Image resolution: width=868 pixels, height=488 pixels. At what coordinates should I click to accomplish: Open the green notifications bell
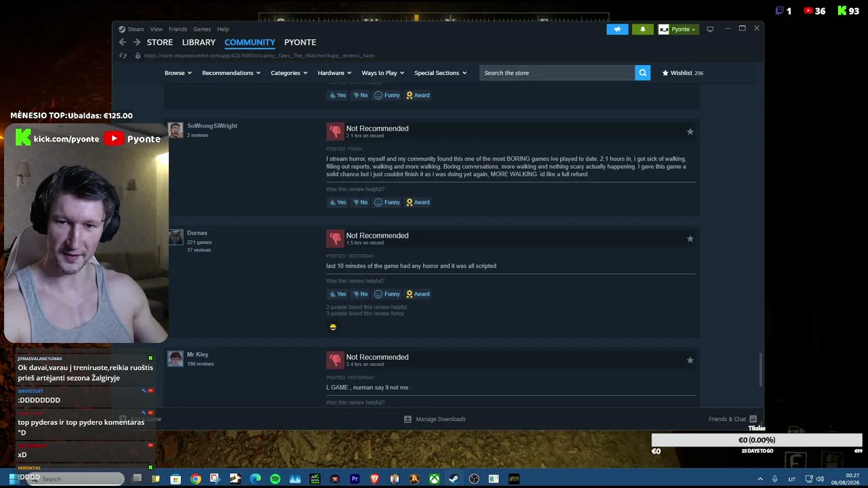643,29
